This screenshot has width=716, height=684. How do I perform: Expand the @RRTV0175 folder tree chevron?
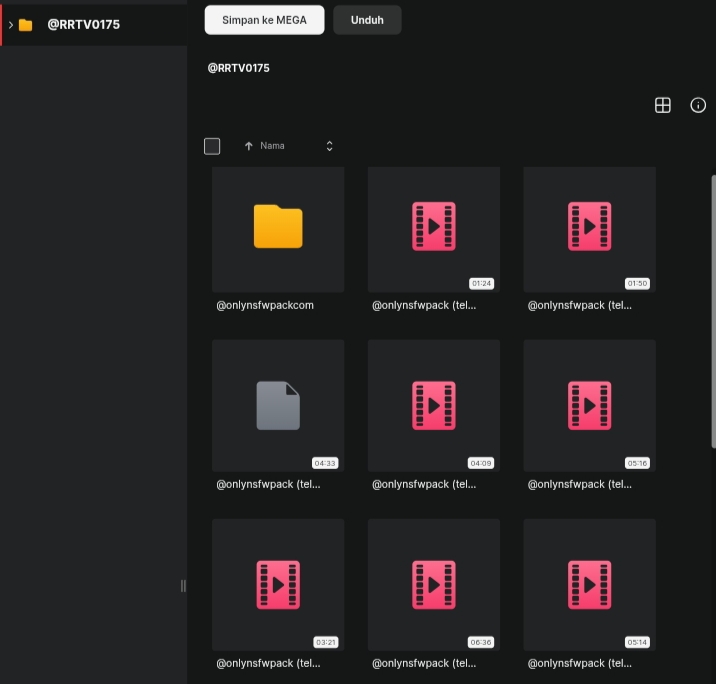tap(11, 25)
